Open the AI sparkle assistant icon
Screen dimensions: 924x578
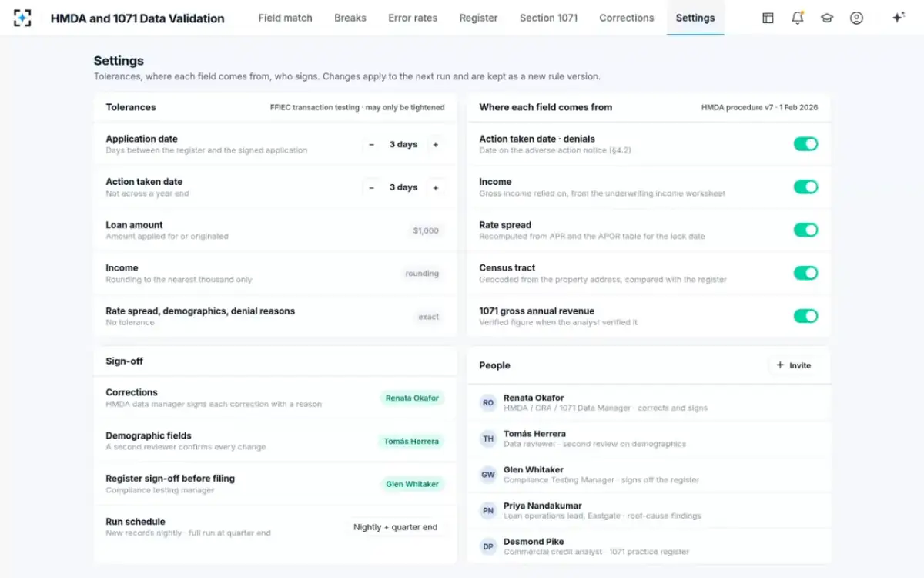point(898,18)
